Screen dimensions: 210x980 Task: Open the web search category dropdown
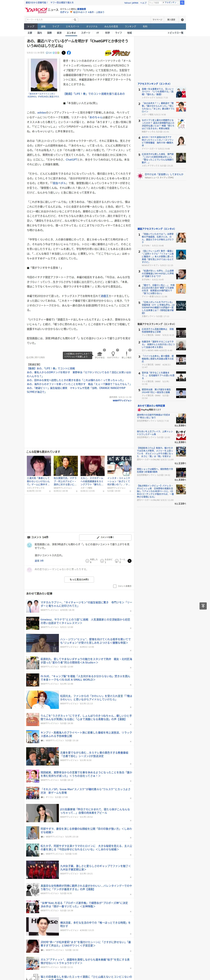point(171,3)
